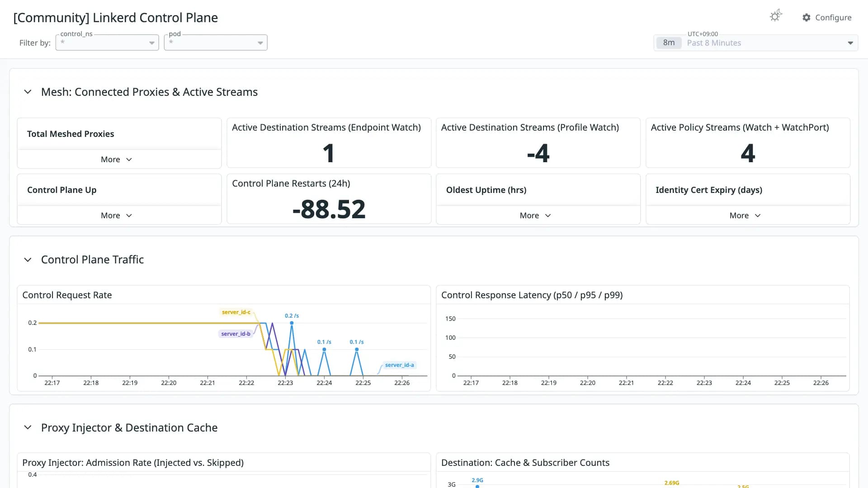Click the Control Plane Restarts value -88.52

pyautogui.click(x=329, y=209)
